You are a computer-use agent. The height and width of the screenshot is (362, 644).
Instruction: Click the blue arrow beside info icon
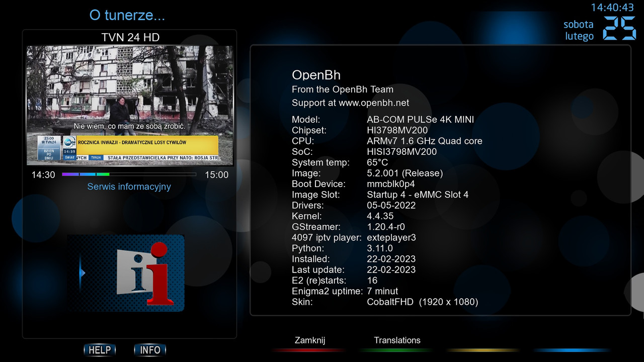[x=83, y=273]
